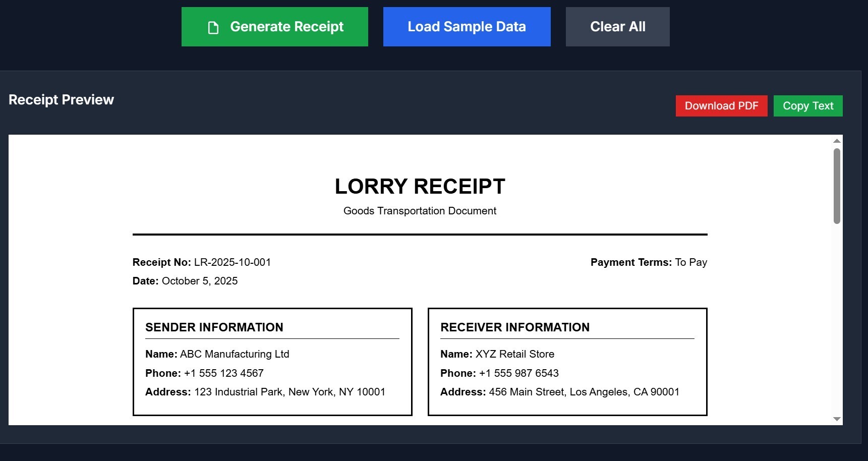The width and height of the screenshot is (868, 461).
Task: Download the receipt as PDF
Action: 721,106
